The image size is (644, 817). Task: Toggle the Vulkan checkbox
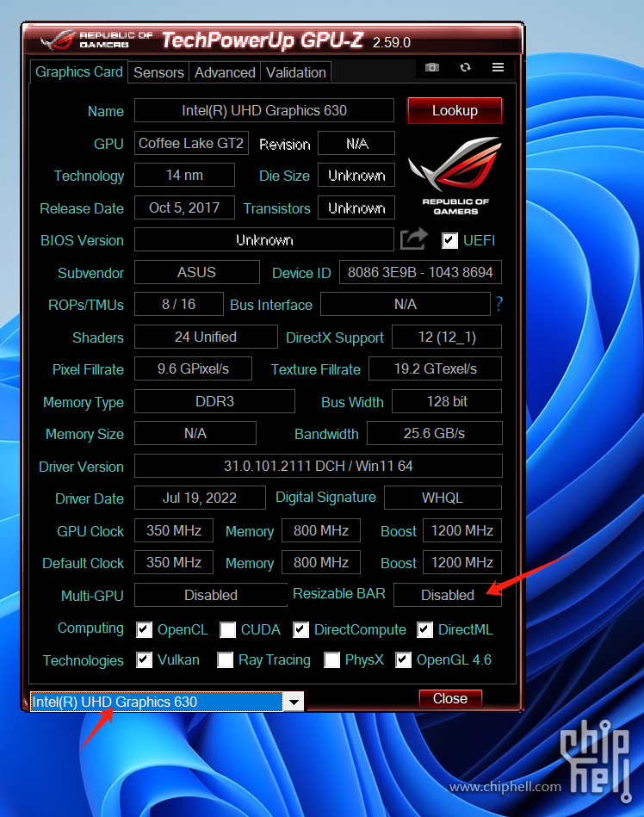145,659
